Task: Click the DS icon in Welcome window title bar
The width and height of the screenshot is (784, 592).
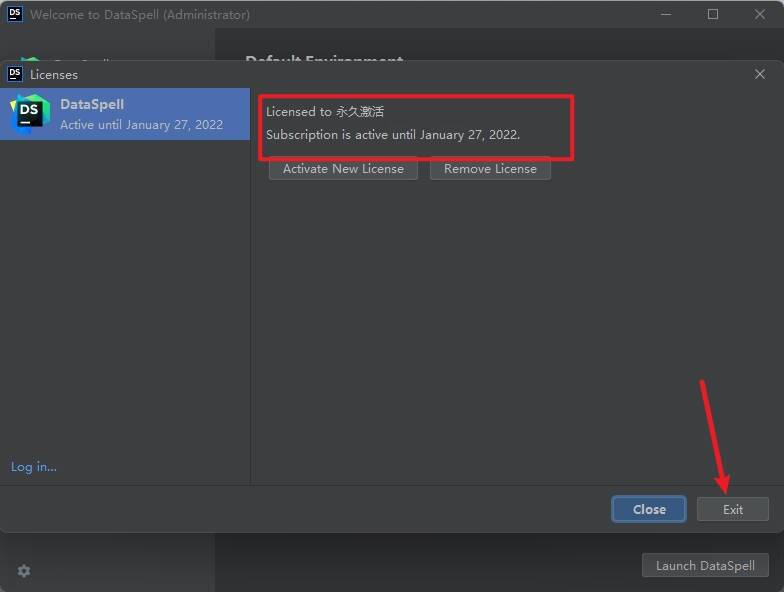Action: (x=15, y=14)
